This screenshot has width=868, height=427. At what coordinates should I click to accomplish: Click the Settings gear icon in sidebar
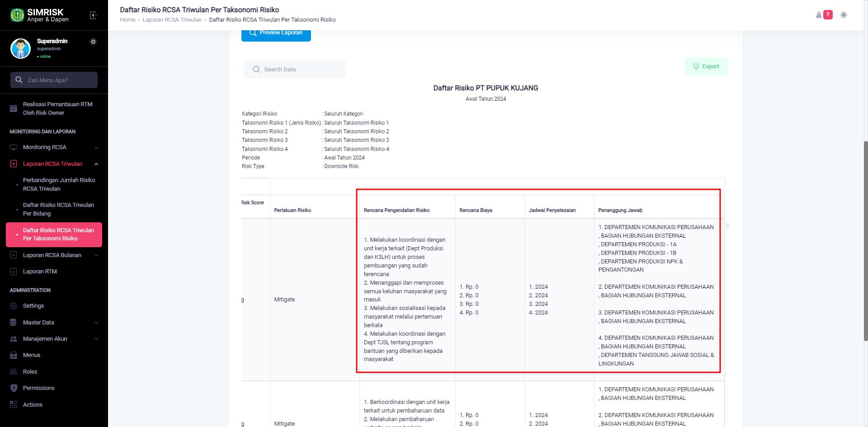click(x=14, y=306)
